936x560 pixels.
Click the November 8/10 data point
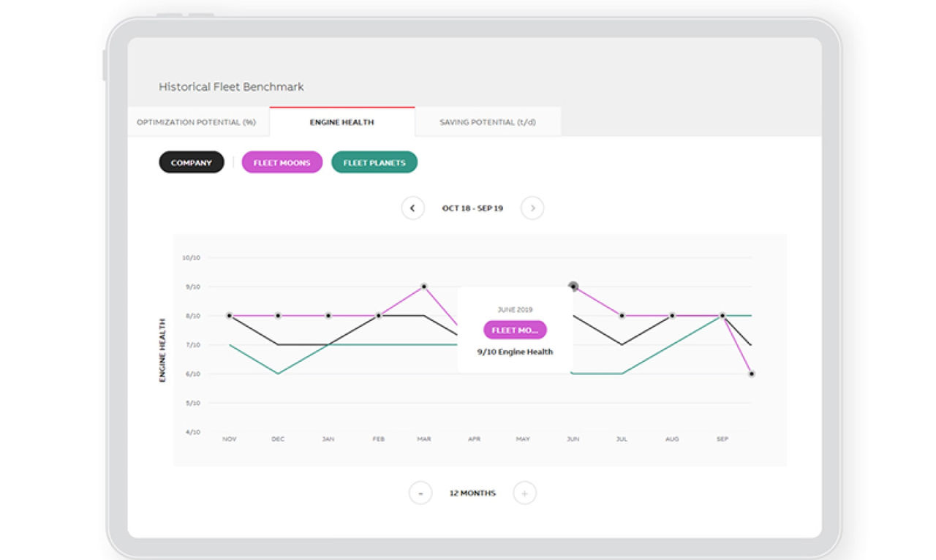pos(230,316)
